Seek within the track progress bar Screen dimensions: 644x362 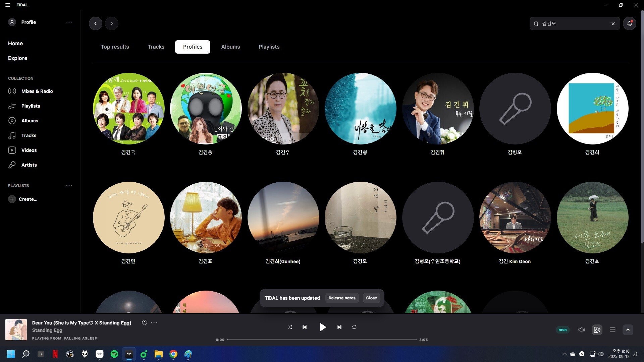322,340
